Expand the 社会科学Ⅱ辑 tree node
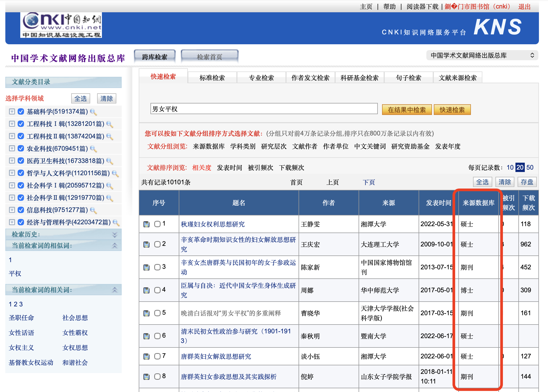Viewport: 548px width, 392px height. tap(12, 198)
